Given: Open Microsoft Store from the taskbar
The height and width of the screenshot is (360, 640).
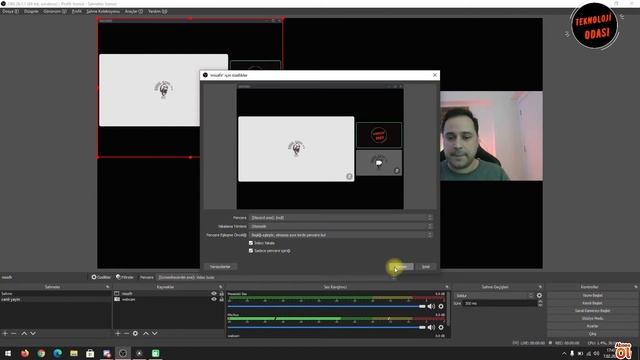Looking at the screenshot, I should 90,353.
